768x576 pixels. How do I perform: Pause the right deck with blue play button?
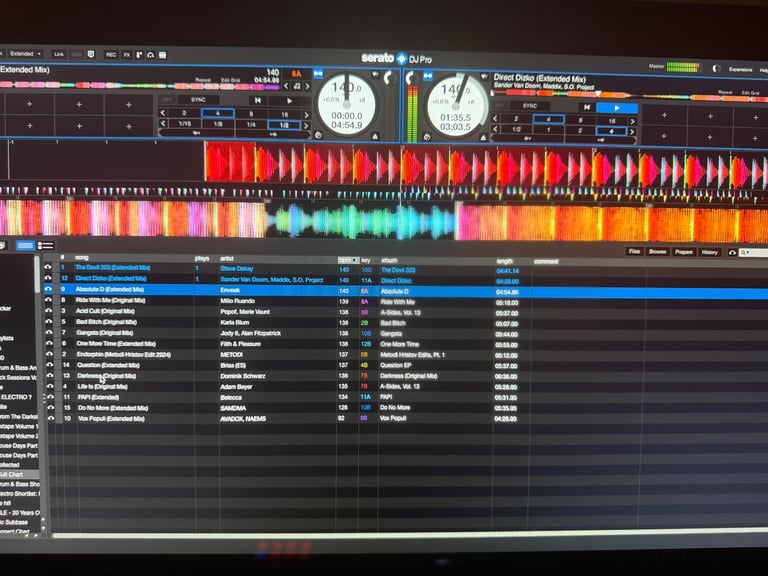tap(617, 108)
